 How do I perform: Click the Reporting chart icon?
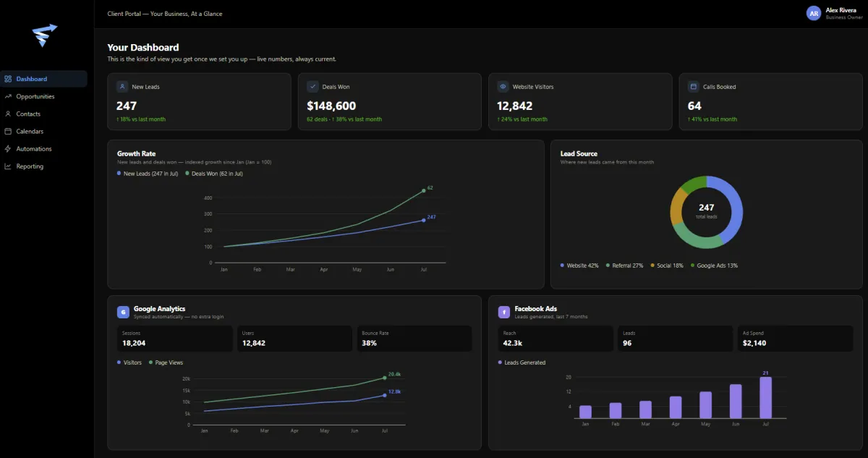pyautogui.click(x=8, y=166)
